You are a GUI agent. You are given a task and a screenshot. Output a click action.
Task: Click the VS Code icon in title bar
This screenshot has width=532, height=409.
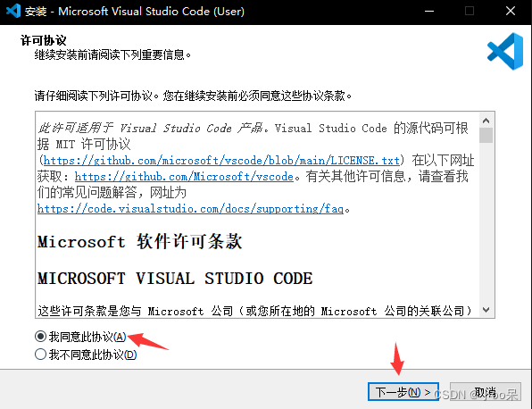(x=12, y=12)
